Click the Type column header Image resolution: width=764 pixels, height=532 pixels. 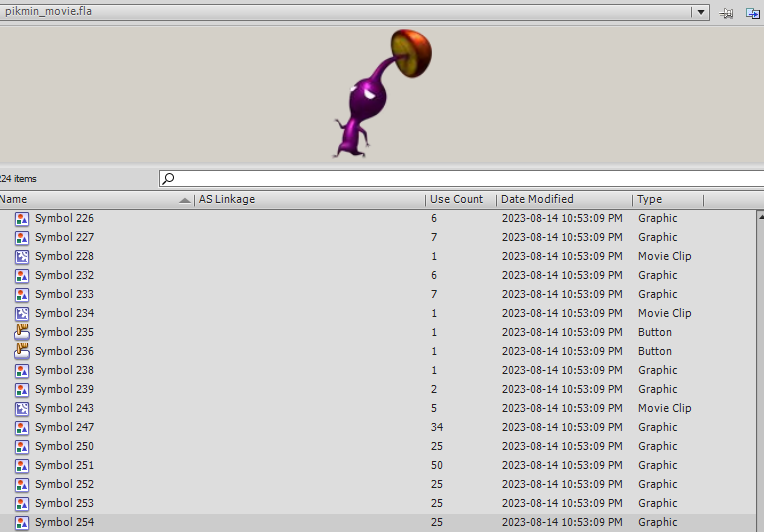pos(650,199)
